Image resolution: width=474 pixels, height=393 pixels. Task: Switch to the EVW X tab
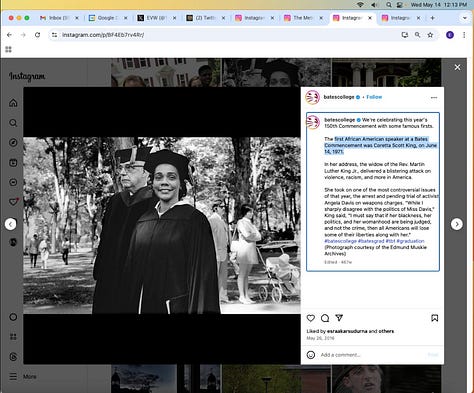tap(157, 18)
